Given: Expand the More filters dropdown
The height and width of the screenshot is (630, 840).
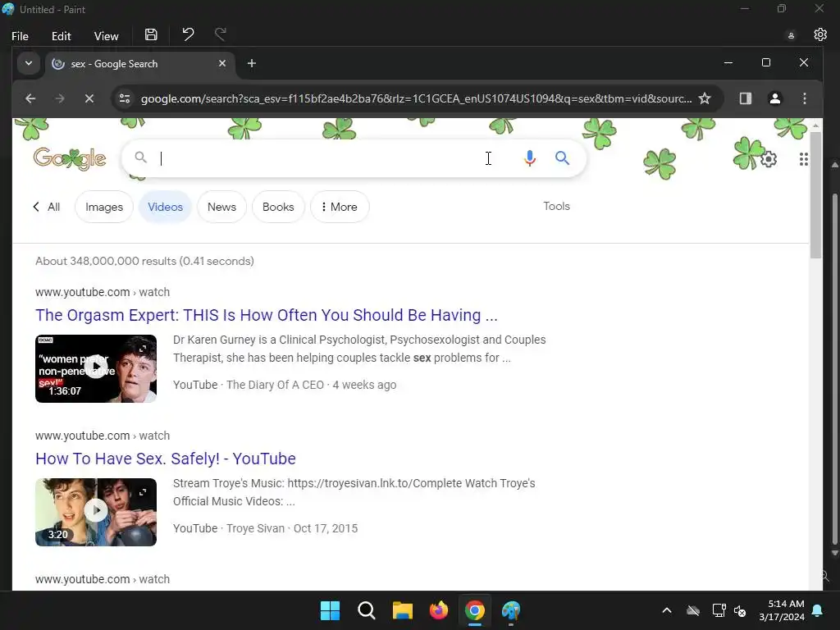Looking at the screenshot, I should click(340, 207).
